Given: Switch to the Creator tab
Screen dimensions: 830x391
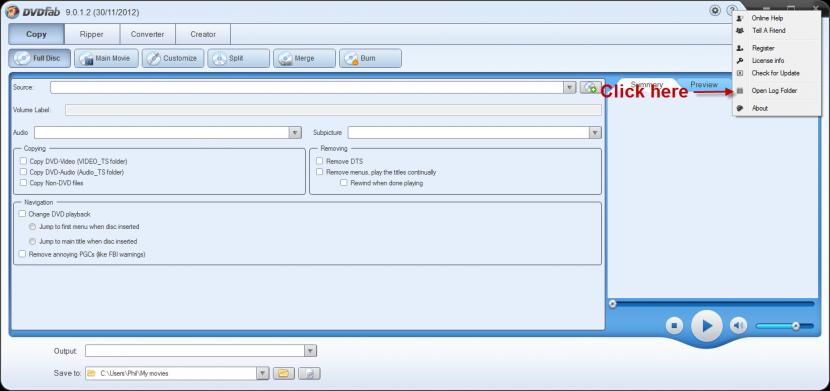Looking at the screenshot, I should pyautogui.click(x=203, y=34).
